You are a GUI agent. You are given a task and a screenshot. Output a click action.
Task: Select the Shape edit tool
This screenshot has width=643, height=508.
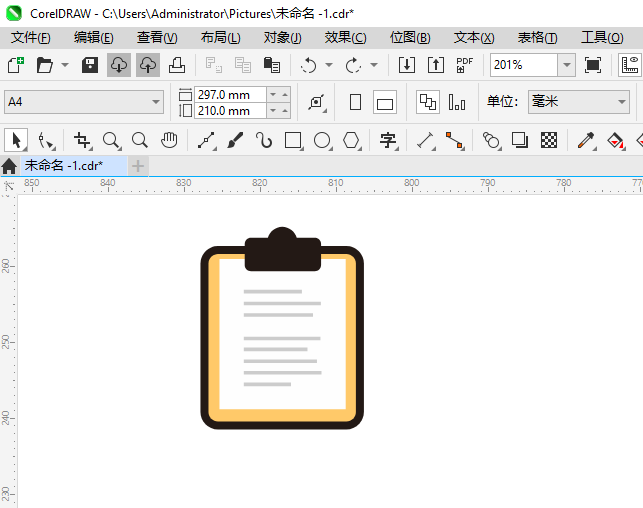pyautogui.click(x=46, y=141)
